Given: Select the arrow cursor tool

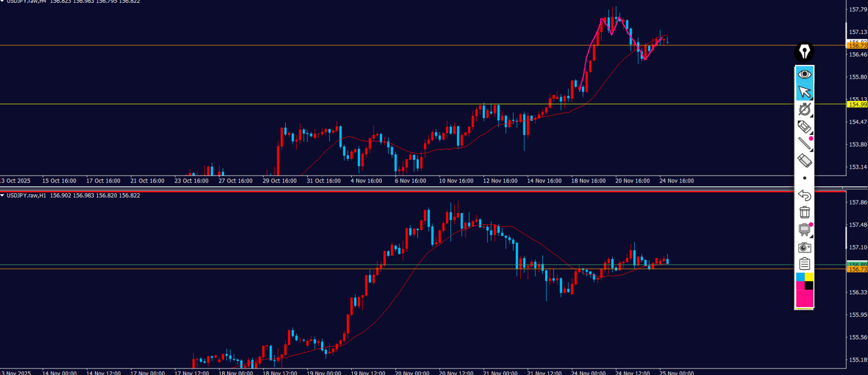Looking at the screenshot, I should click(804, 92).
